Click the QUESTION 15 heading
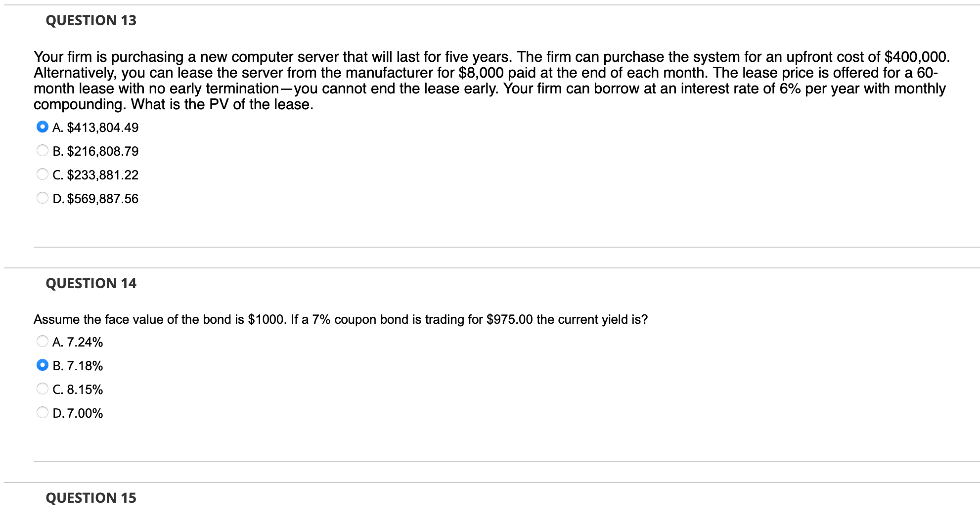This screenshot has height=521, width=980. tap(90, 498)
